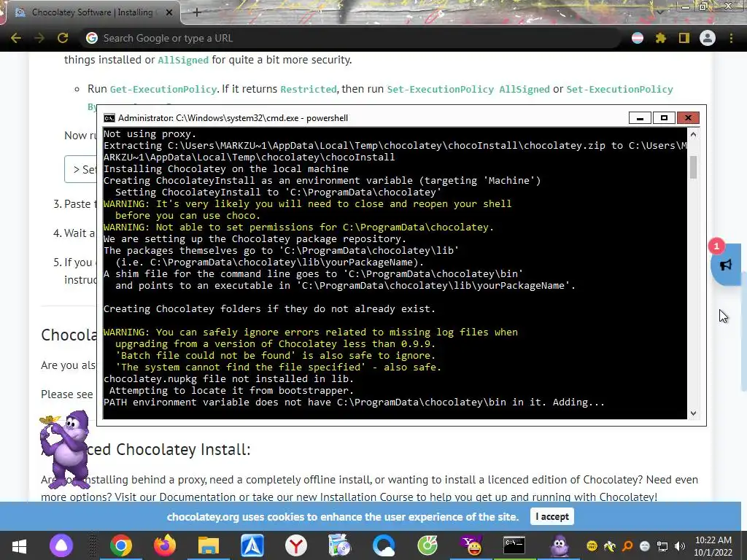Open the extensions puzzle icon in Chrome
747x560 pixels.
click(x=660, y=38)
